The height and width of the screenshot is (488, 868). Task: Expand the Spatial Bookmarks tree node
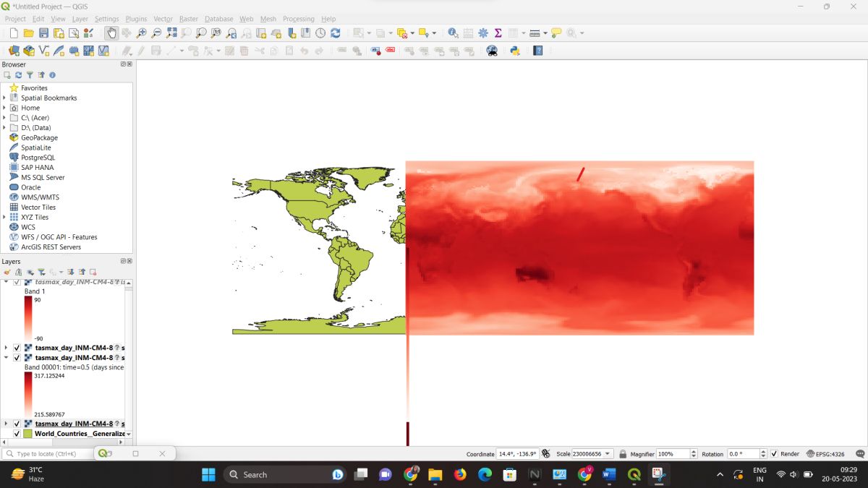click(x=4, y=98)
